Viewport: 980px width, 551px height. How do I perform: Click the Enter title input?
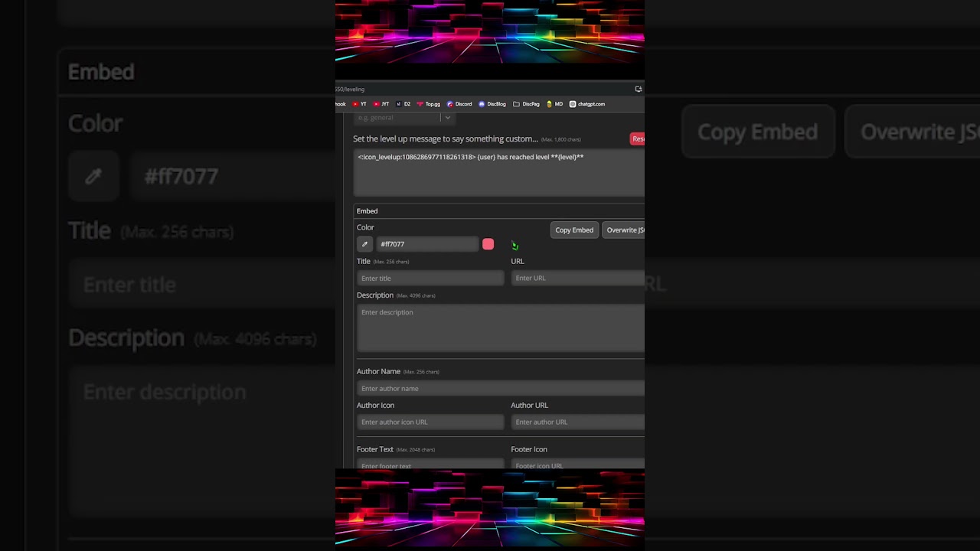tap(430, 279)
